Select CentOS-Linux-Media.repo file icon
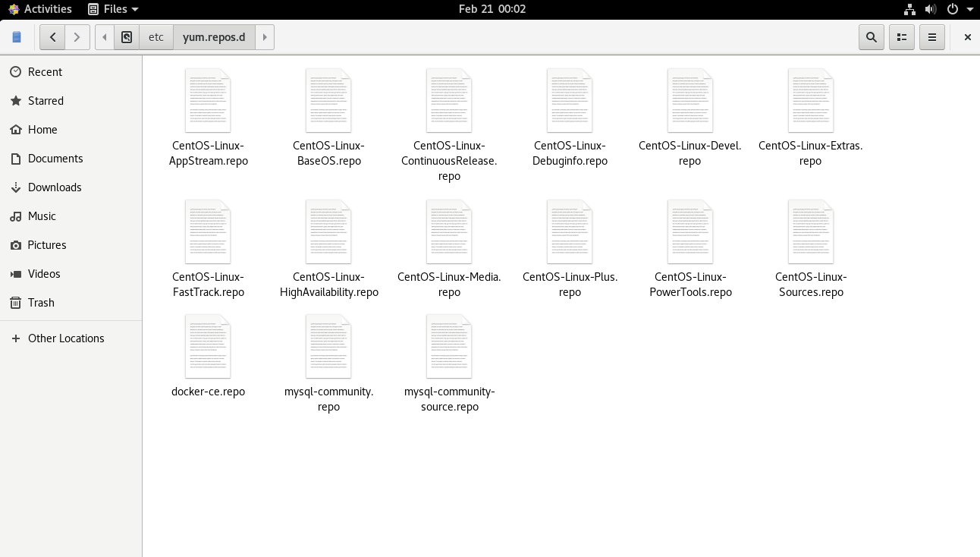Image resolution: width=980 pixels, height=557 pixels. pos(449,231)
